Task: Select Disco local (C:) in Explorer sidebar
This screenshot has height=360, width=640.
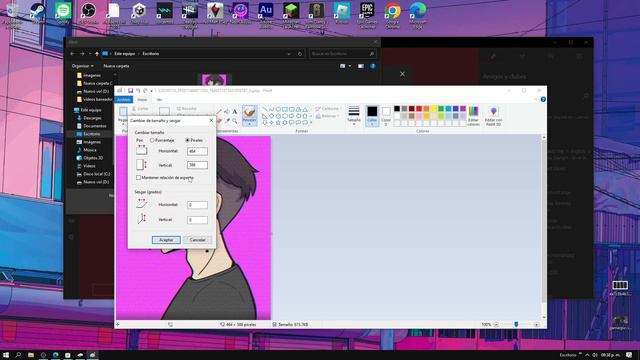Action: click(96, 174)
